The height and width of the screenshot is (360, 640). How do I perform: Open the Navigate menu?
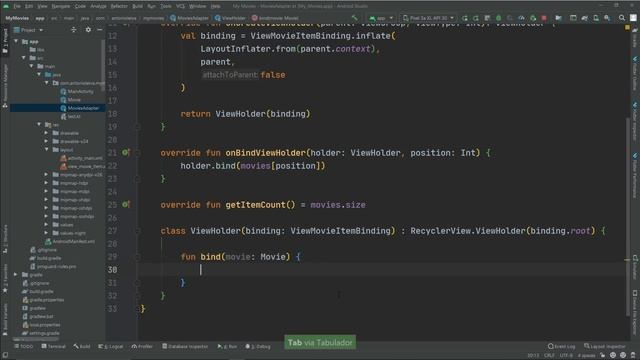point(60,6)
